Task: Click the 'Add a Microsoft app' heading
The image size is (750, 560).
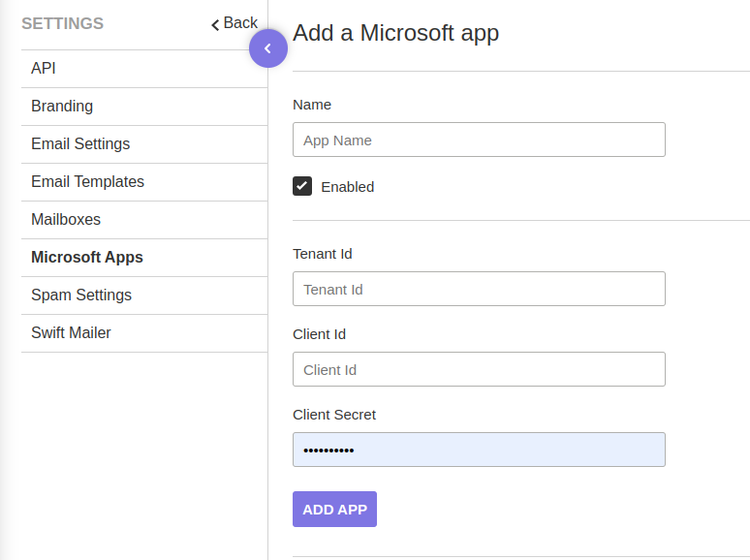Action: point(396,34)
